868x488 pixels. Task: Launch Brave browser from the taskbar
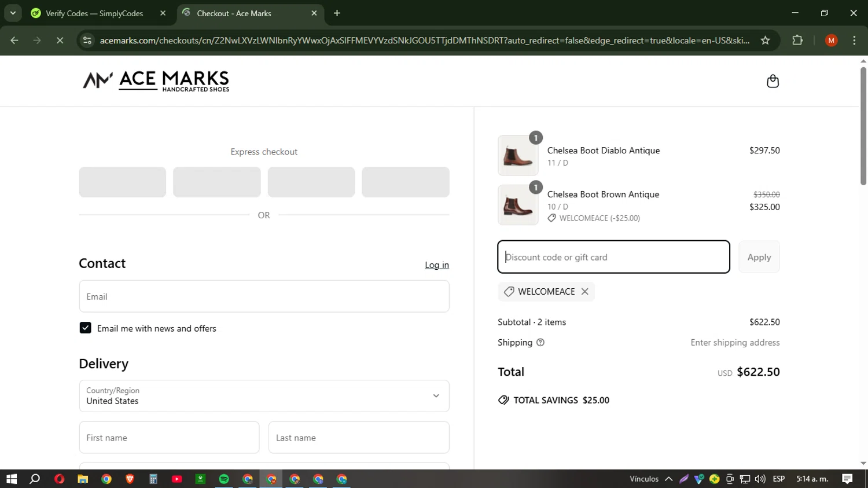130,479
